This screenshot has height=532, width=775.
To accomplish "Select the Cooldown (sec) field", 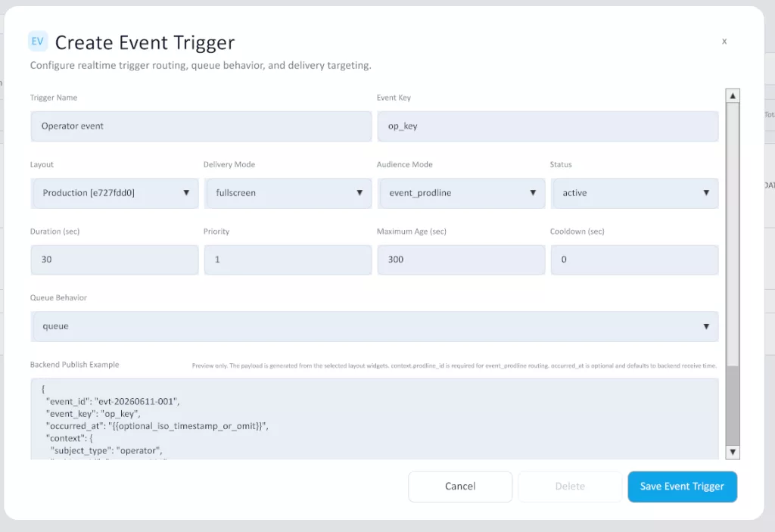I will point(635,260).
